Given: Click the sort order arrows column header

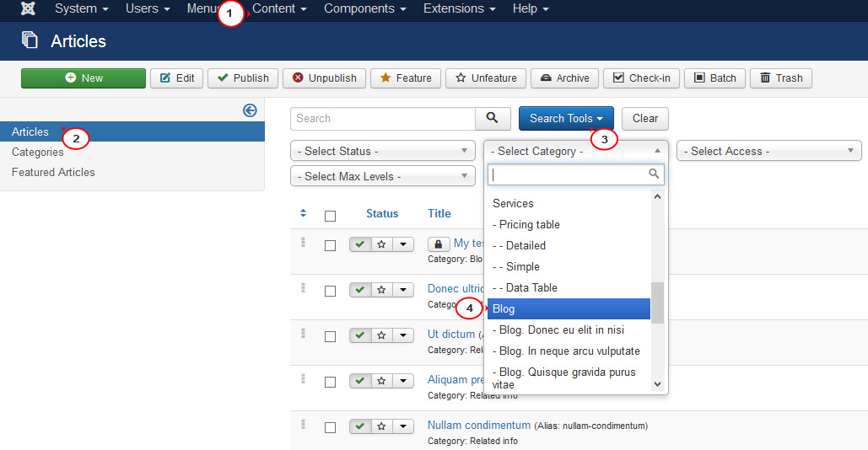Looking at the screenshot, I should coord(303,213).
